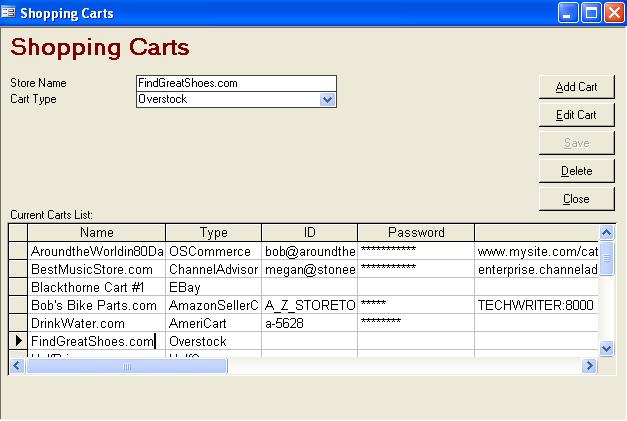Click the bob@aroundthe ID cell
Screen dimensions: 627x421
(310, 251)
